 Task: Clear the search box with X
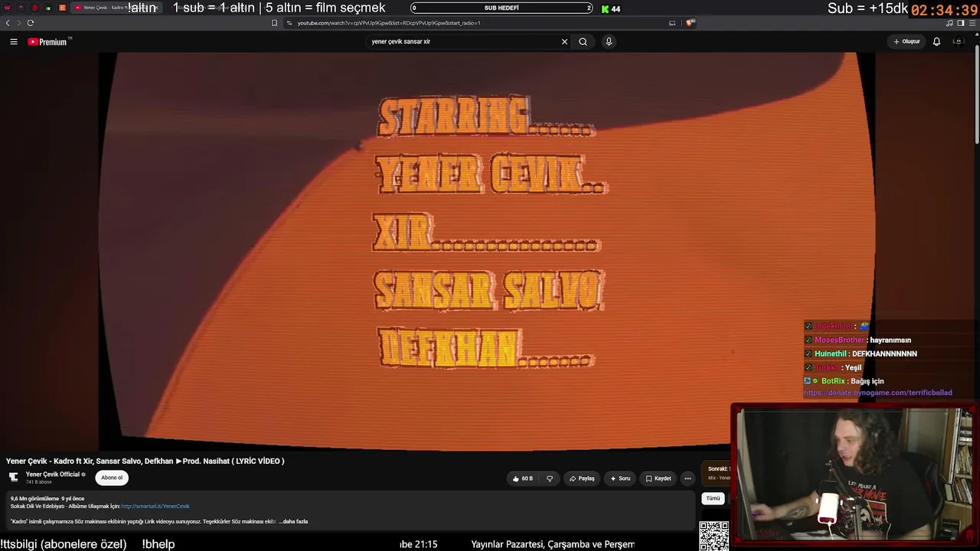[x=565, y=41]
